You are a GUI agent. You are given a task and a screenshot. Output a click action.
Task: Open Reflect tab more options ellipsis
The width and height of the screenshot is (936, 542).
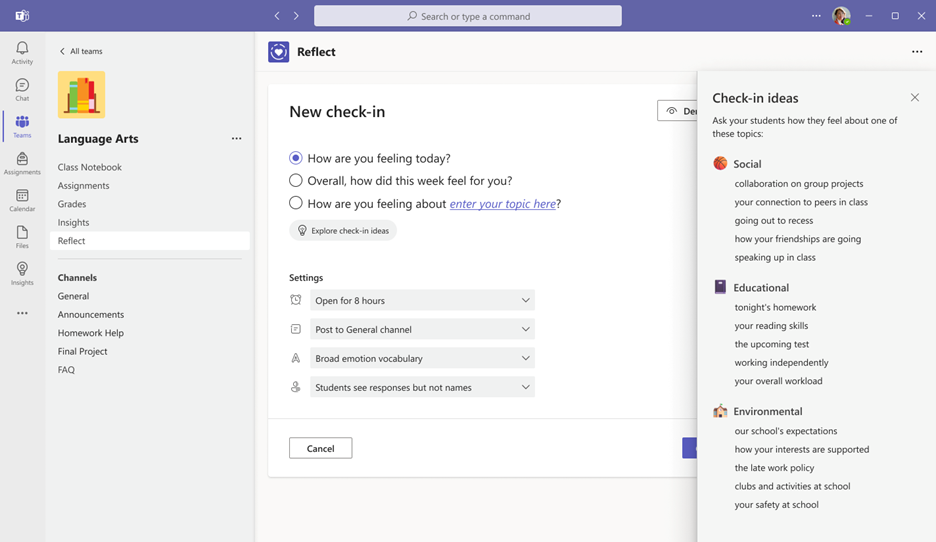[917, 52]
